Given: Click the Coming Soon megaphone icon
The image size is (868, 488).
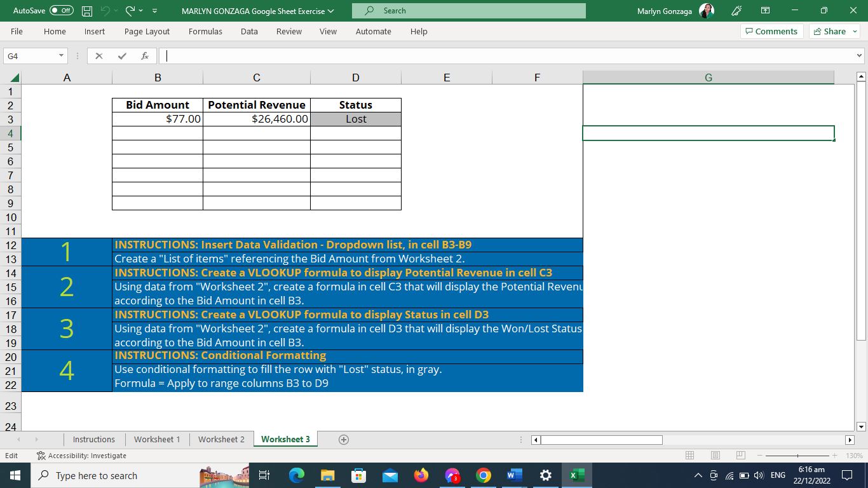Looking at the screenshot, I should click(x=736, y=11).
